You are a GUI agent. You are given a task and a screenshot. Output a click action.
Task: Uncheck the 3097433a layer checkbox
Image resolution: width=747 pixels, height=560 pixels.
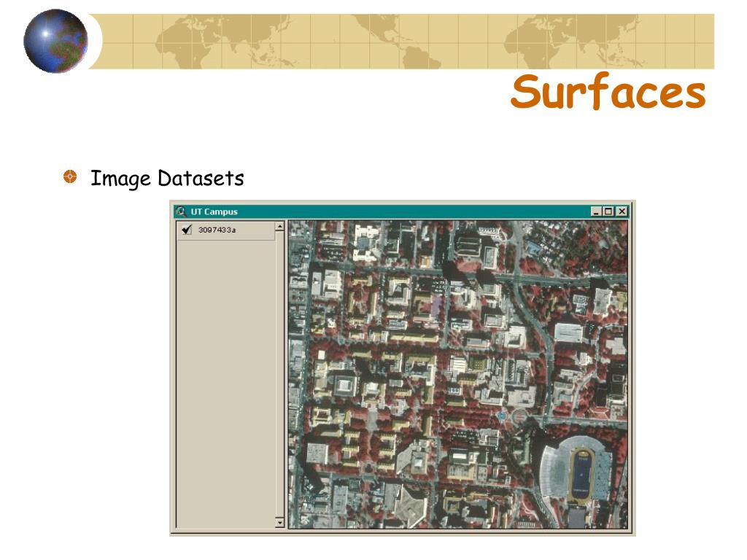pyautogui.click(x=187, y=230)
